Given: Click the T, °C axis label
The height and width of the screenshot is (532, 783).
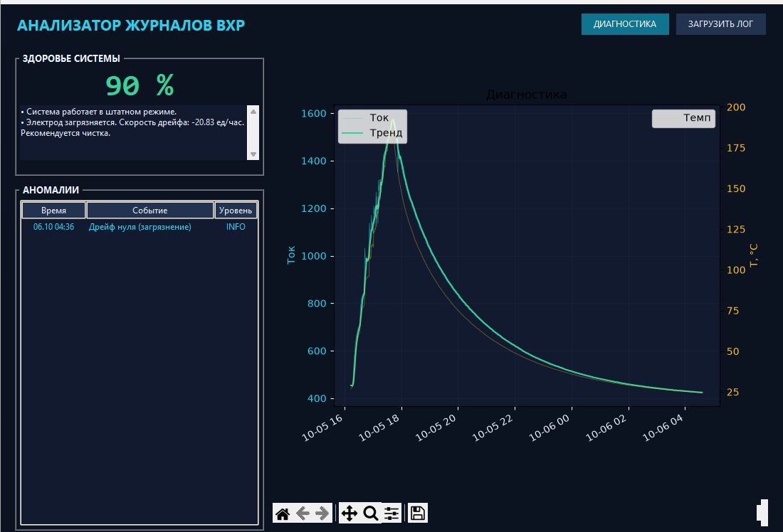Looking at the screenshot, I should tap(754, 255).
